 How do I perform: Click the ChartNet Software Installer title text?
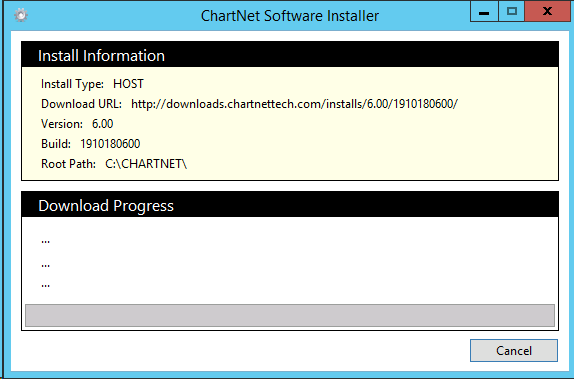point(290,16)
